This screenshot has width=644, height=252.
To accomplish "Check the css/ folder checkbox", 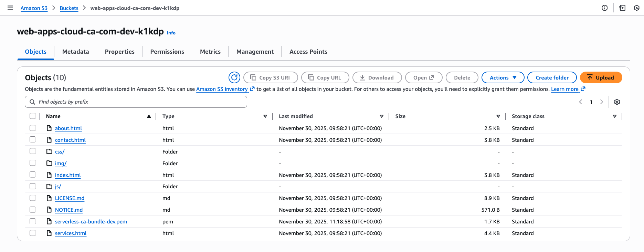I will (x=33, y=151).
